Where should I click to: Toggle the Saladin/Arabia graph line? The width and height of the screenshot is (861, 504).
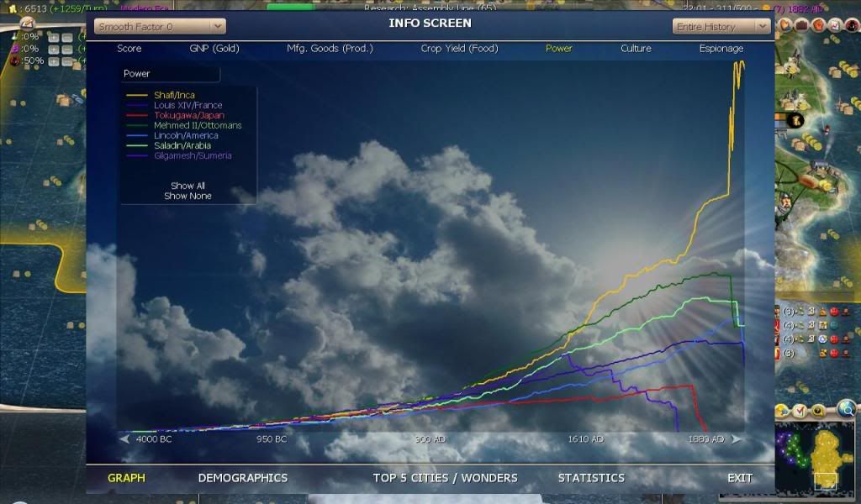tap(182, 145)
